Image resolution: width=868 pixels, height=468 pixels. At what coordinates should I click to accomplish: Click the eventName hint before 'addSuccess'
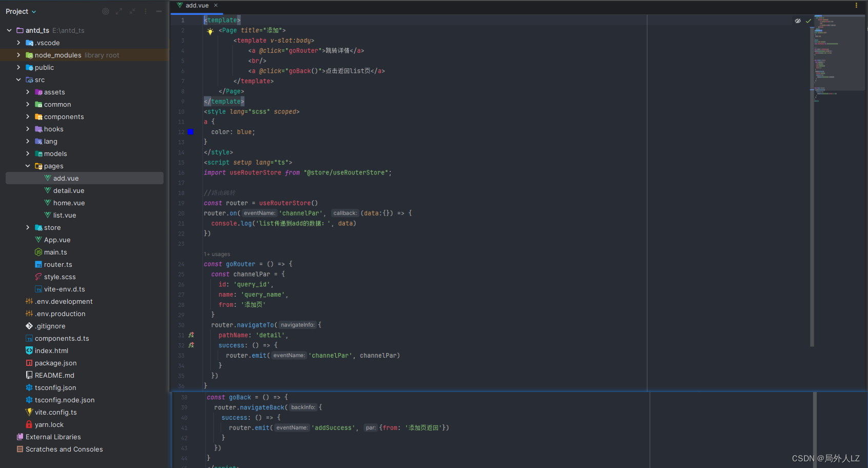292,427
